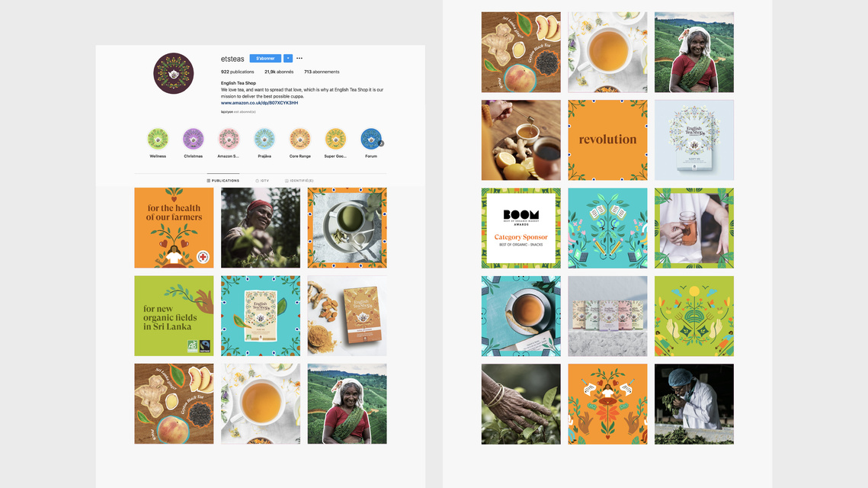
Task: Switch to the IGTV tab
Action: click(x=262, y=181)
